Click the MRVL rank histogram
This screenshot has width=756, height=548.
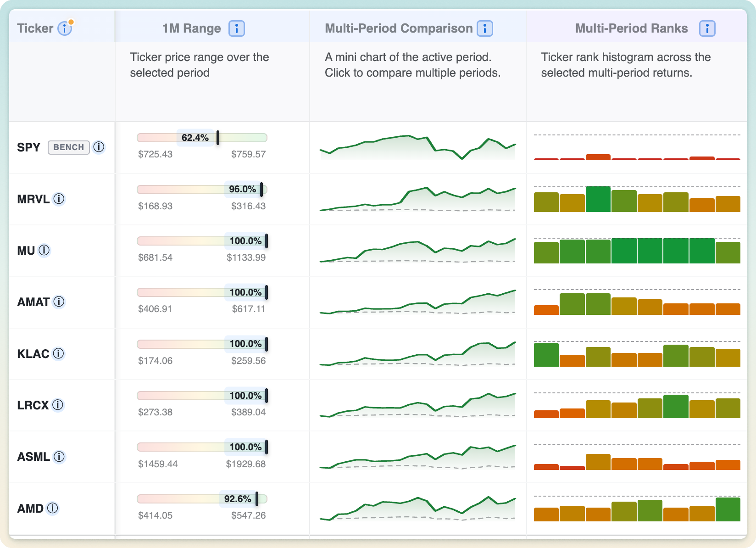click(x=637, y=199)
